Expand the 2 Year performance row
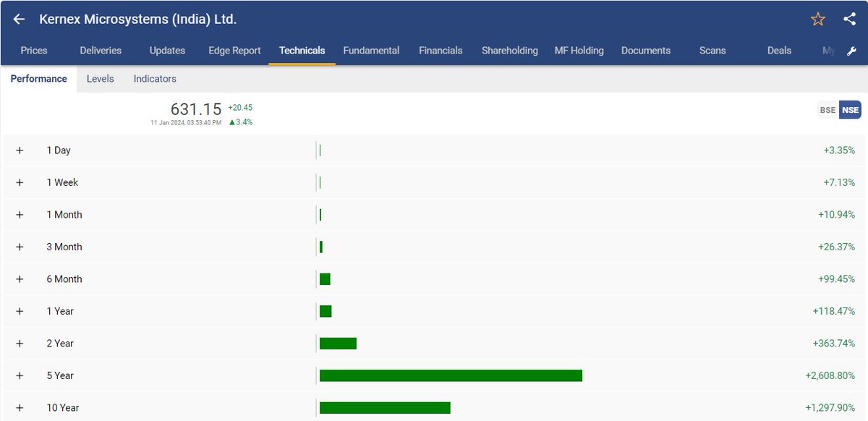The image size is (868, 421). click(x=20, y=344)
